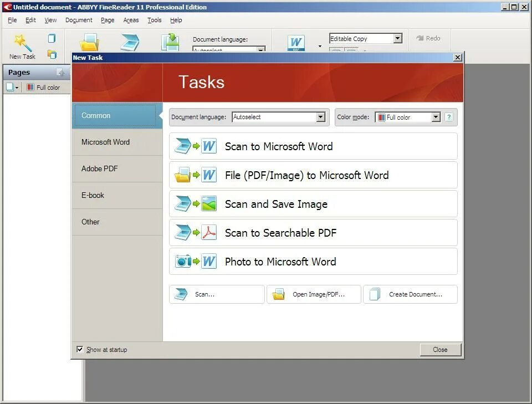Select the Common task category
The width and height of the screenshot is (532, 404).
(x=117, y=116)
